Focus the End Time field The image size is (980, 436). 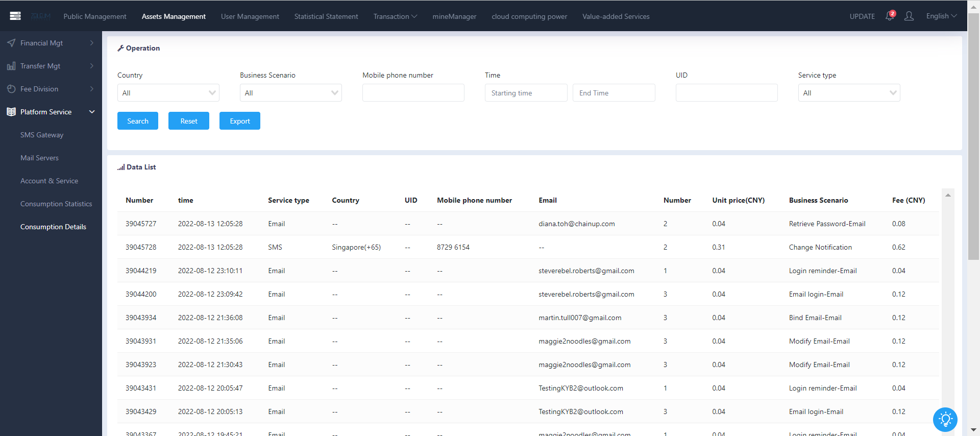point(614,93)
